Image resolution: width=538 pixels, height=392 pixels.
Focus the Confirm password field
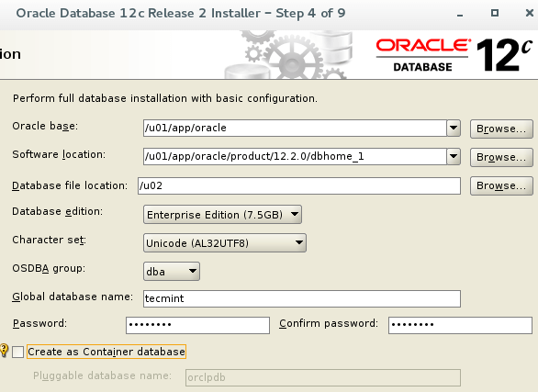(x=460, y=325)
